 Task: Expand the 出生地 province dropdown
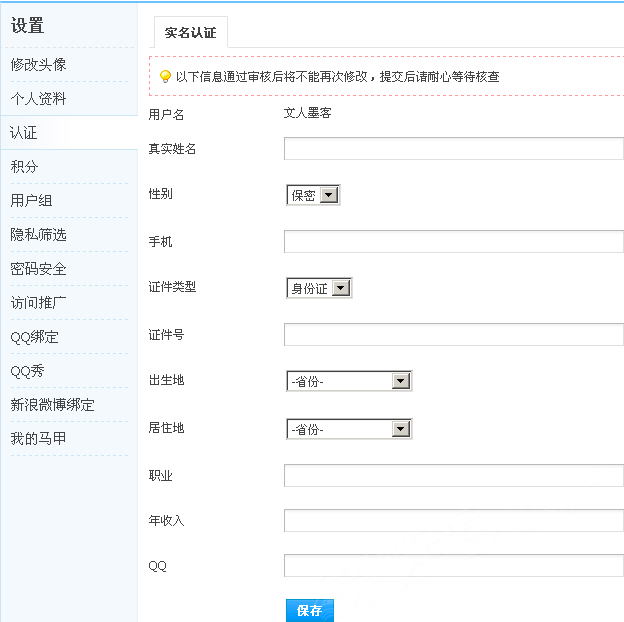click(349, 381)
